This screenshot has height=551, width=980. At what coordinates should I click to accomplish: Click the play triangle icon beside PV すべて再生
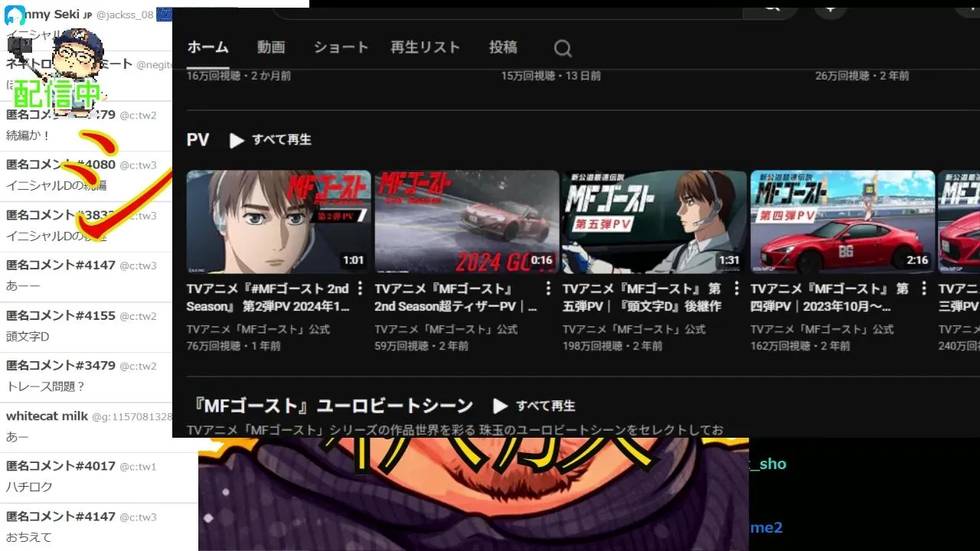point(237,140)
